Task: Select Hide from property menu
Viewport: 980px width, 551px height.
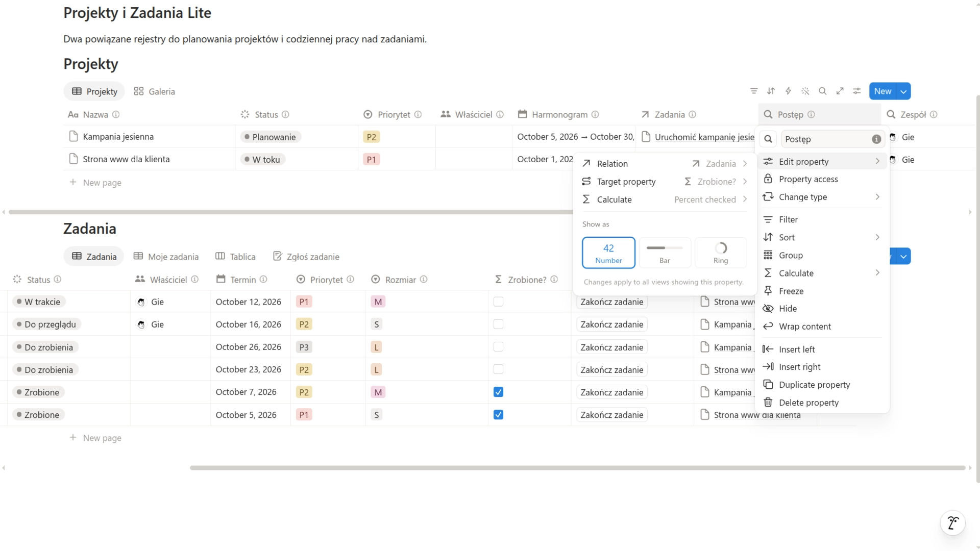Action: pos(822,308)
